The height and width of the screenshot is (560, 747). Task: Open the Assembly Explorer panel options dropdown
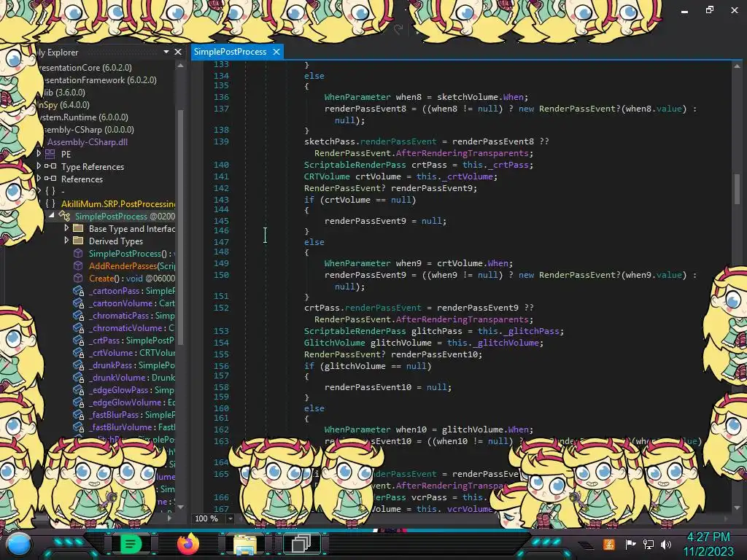click(166, 52)
